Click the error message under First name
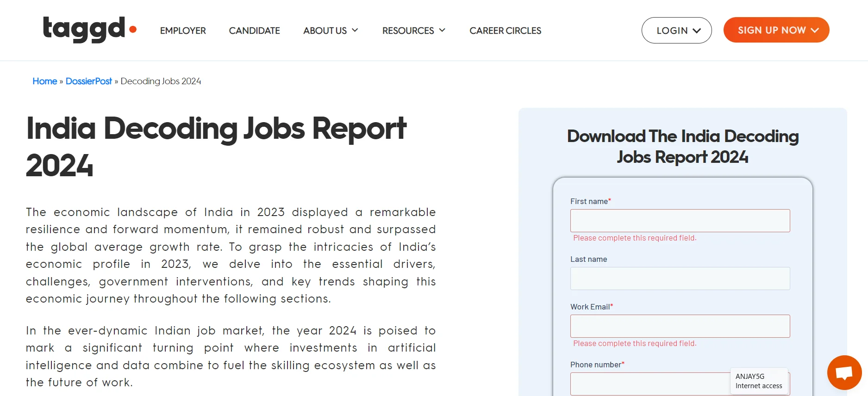 pyautogui.click(x=635, y=238)
